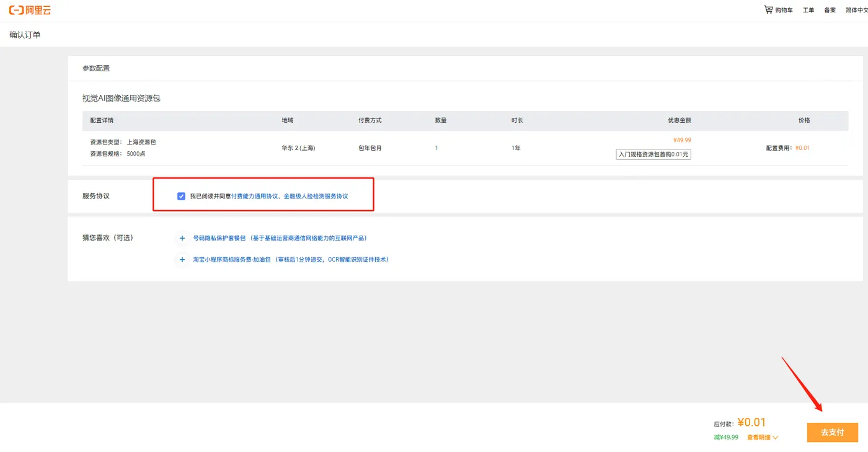Click the 资源包规格: 5000点 text
Viewport: 868px width, 452px height.
click(x=118, y=154)
